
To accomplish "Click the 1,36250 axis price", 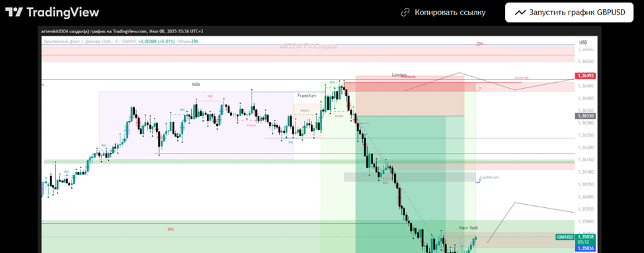I will tap(586, 135).
